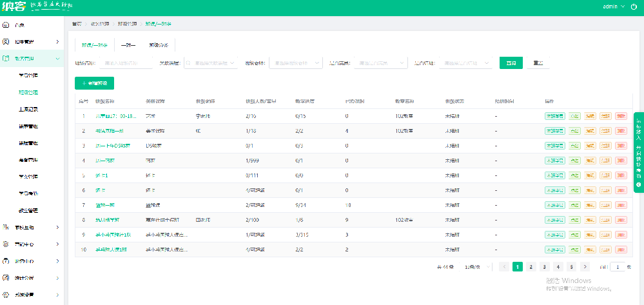Screen dimensions: 644x305
Task: Click the green query button
Action: click(x=511, y=63)
